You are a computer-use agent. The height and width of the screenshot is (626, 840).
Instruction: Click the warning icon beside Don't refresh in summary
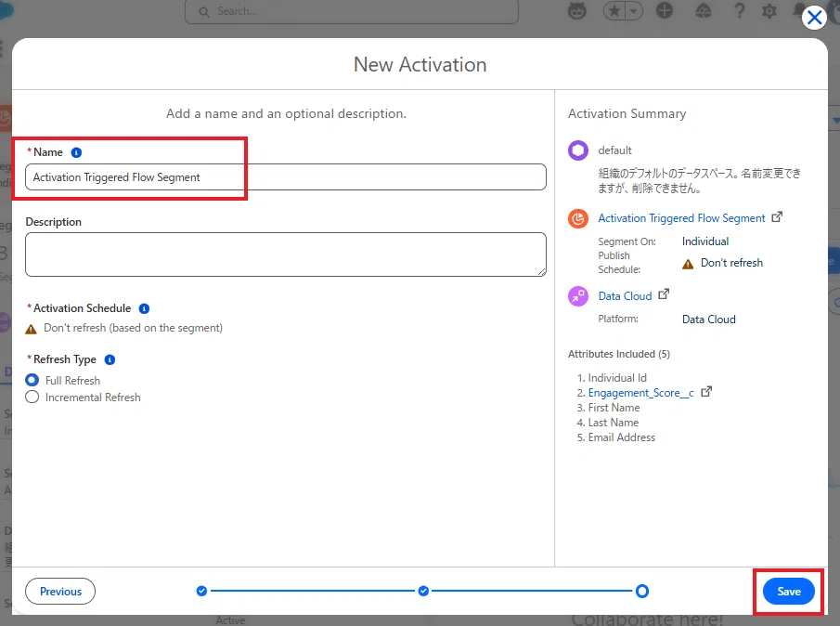pos(688,264)
